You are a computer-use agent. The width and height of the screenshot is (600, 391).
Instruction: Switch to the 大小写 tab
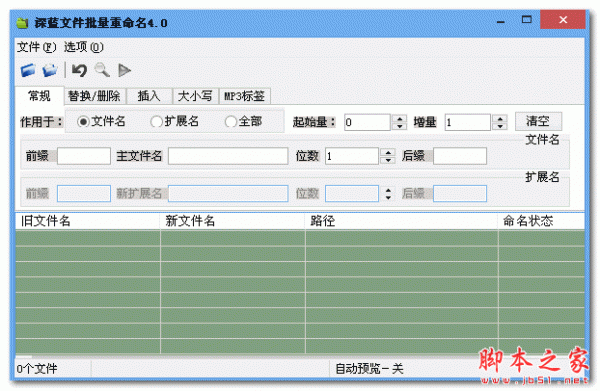(195, 96)
